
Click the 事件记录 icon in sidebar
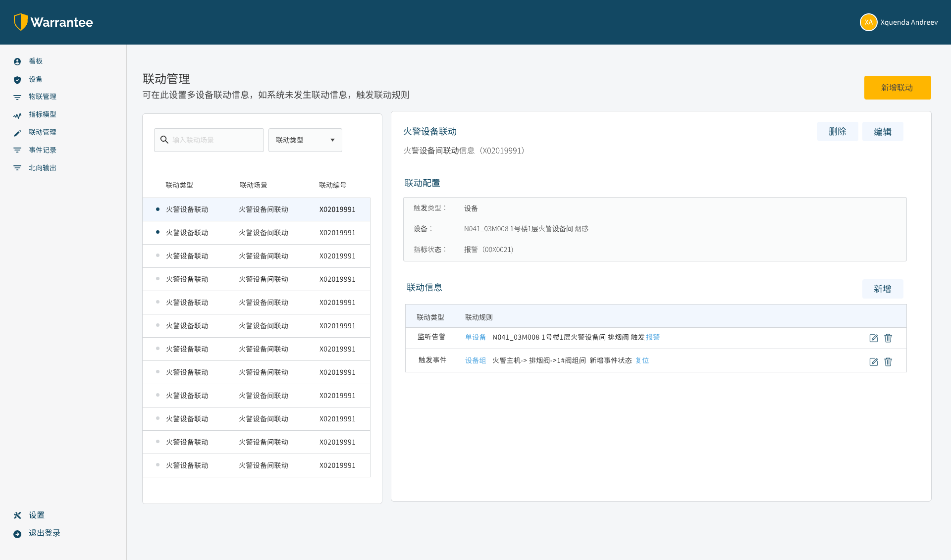tap(17, 150)
